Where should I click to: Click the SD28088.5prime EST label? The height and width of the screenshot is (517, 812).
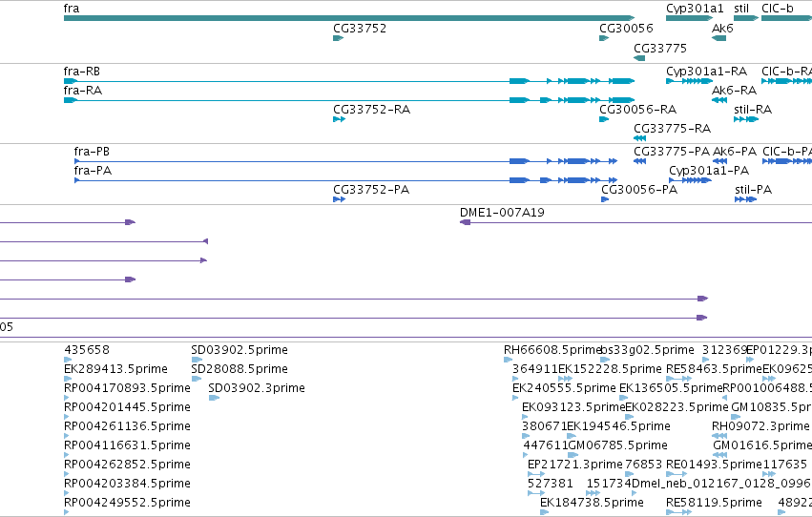coord(239,369)
